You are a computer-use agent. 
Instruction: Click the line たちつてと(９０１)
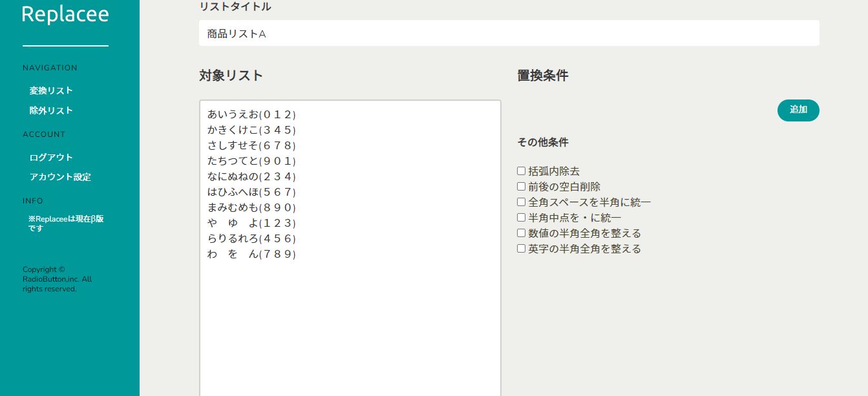coord(251,162)
